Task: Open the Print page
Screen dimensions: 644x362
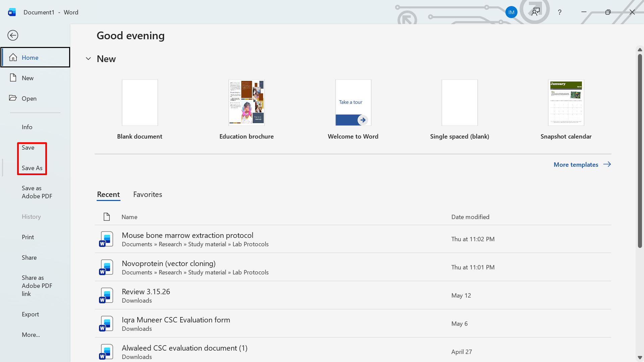Action: [28, 237]
